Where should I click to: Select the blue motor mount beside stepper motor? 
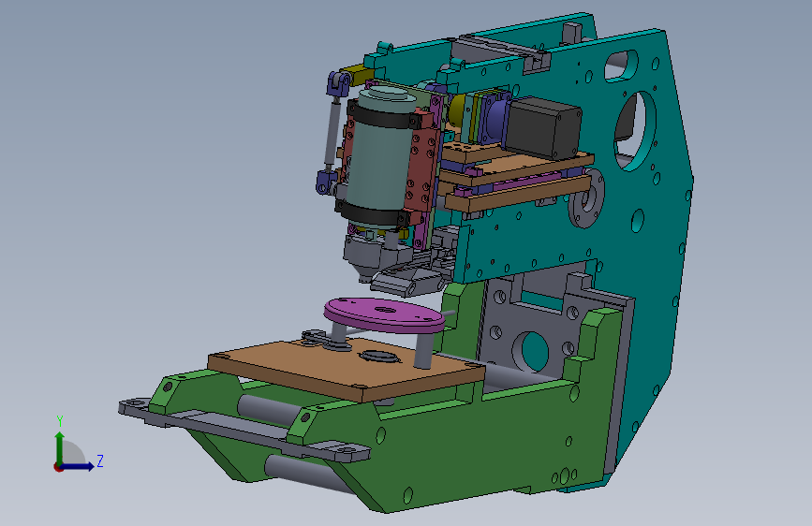point(495,119)
